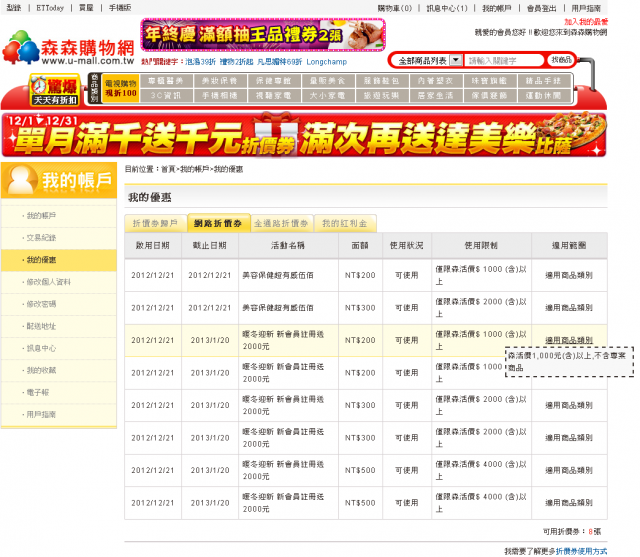
Task: Open the 驚爆天天有折扣 alarm clock icon
Action: (55, 90)
